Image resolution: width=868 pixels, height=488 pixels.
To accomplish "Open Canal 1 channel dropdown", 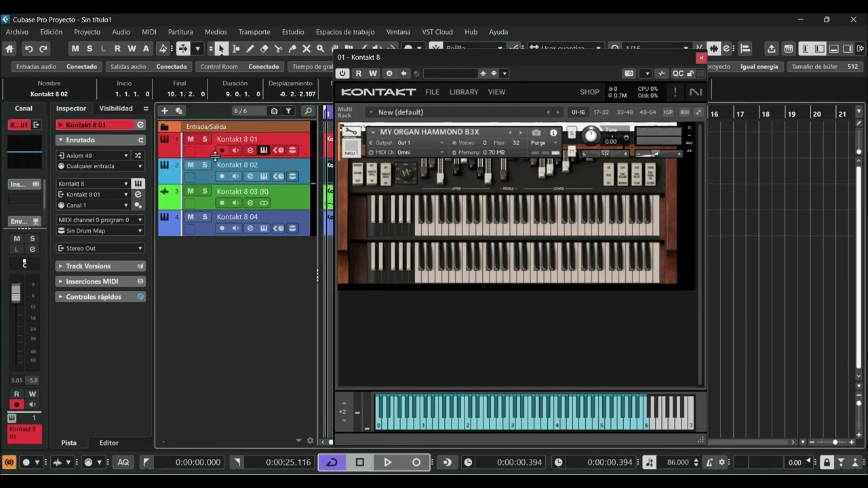I will pyautogui.click(x=94, y=205).
